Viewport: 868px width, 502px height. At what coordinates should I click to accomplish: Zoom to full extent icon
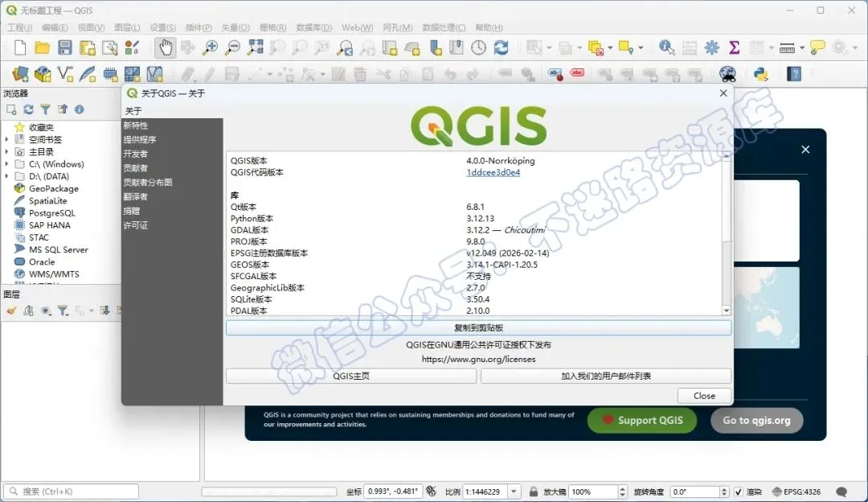click(256, 48)
